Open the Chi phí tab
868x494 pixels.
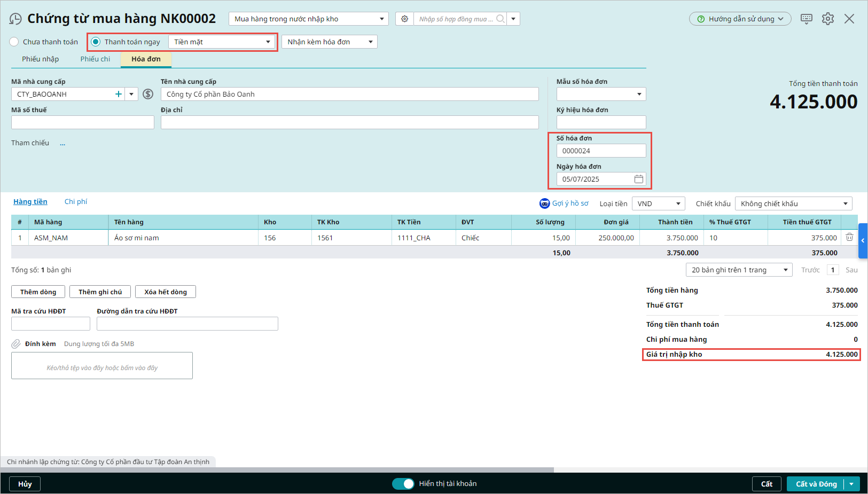point(76,201)
